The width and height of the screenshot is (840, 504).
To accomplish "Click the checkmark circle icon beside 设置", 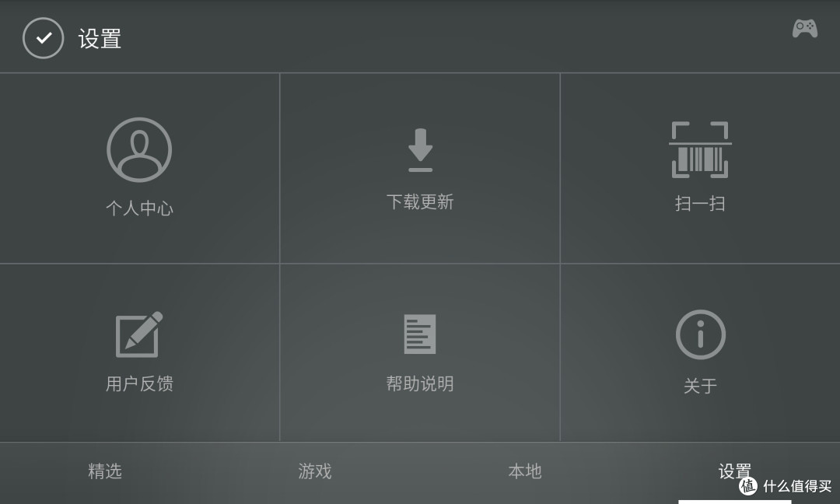I will coord(44,38).
